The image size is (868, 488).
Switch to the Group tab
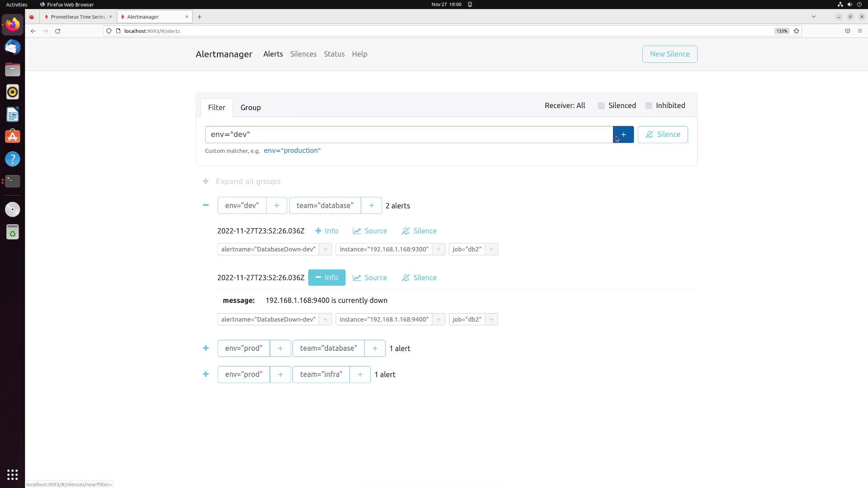250,108
